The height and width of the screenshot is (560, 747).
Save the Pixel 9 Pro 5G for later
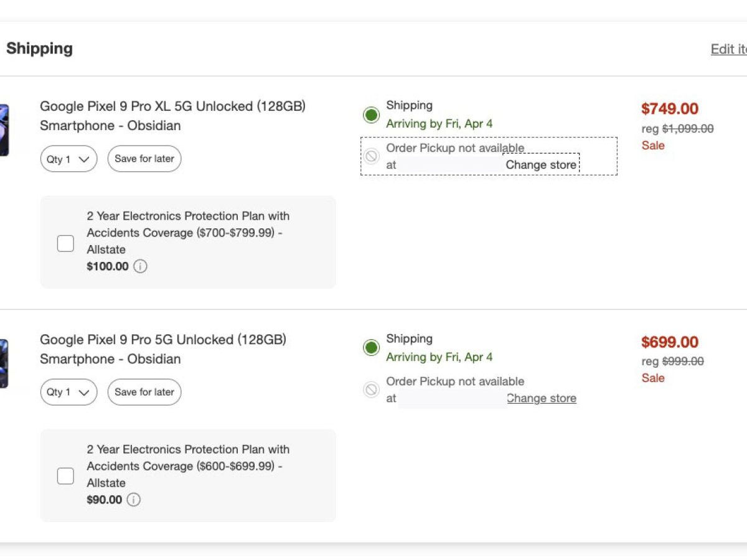coord(144,392)
